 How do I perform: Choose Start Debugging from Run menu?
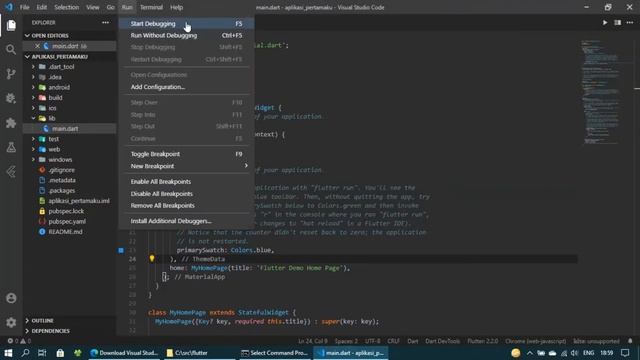point(187,24)
